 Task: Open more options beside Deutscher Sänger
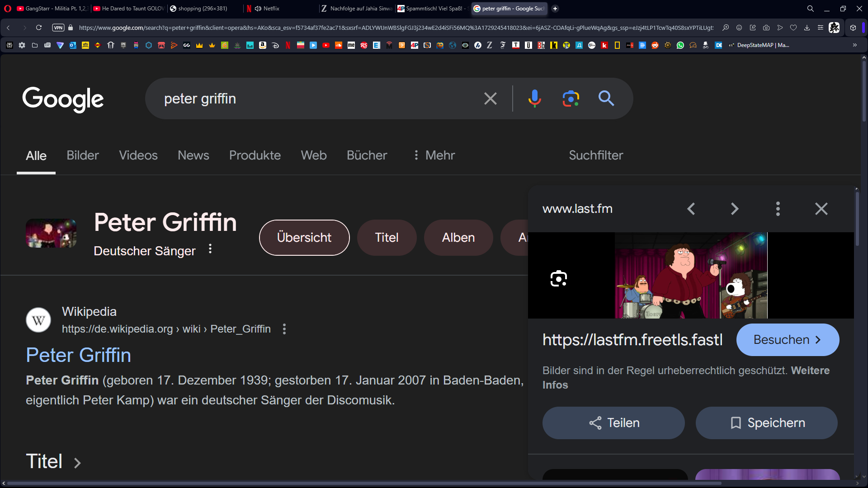[x=210, y=249]
